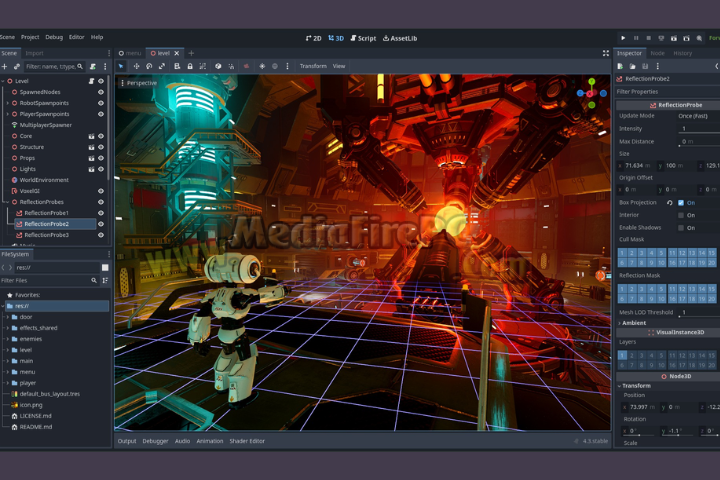Screen dimensions: 720x480
Task: Enable the Interior checkbox
Action: pyautogui.click(x=681, y=215)
